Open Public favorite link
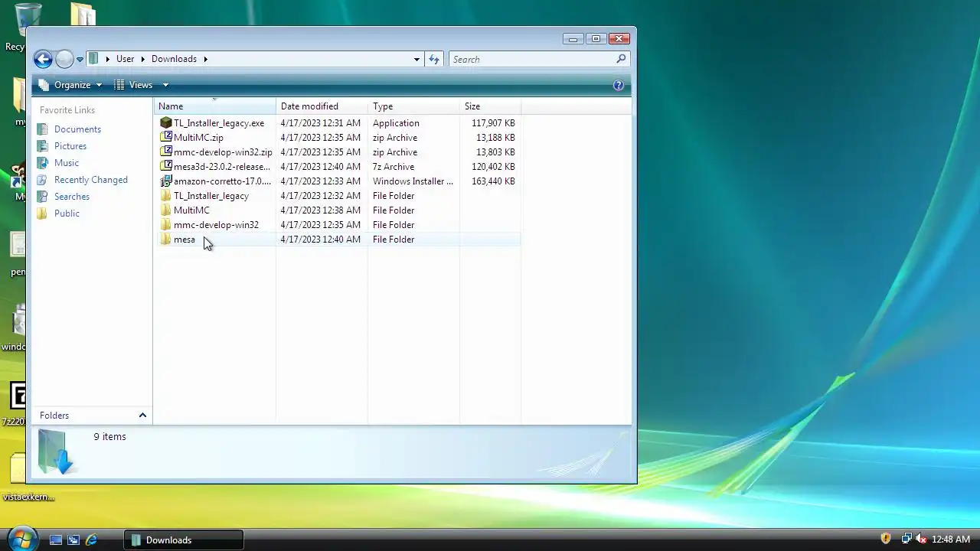 pos(67,214)
